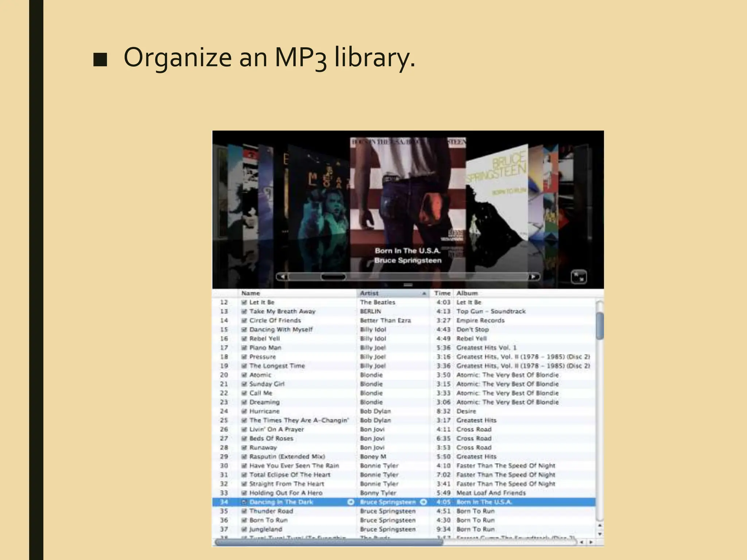The width and height of the screenshot is (747, 560).
Task: Click row number 12
Action: click(224, 302)
